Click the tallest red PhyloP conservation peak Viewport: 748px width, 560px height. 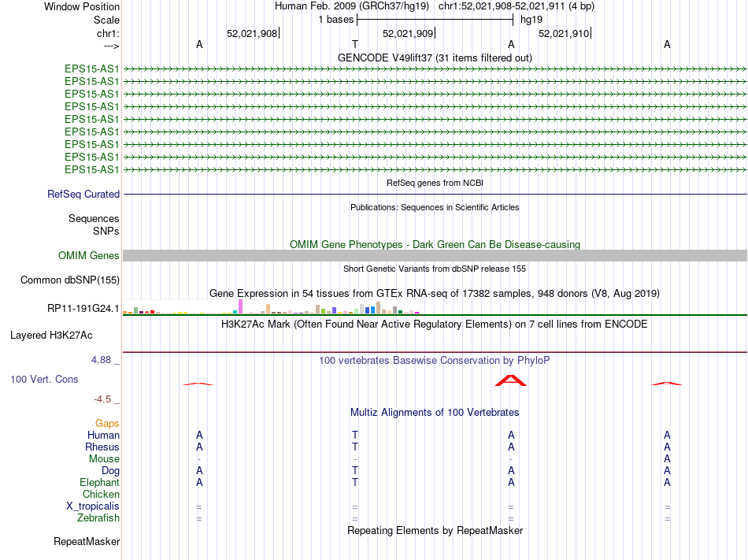pos(511,380)
